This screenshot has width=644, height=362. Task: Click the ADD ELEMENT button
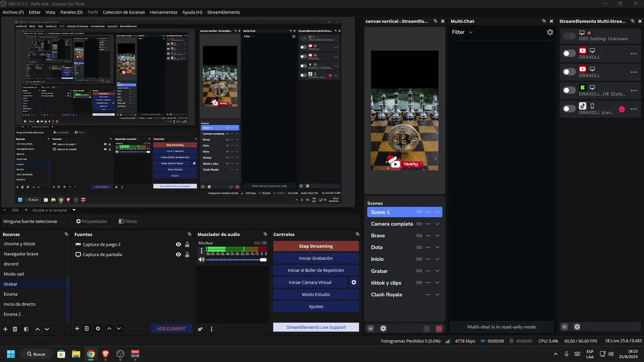coord(171,328)
